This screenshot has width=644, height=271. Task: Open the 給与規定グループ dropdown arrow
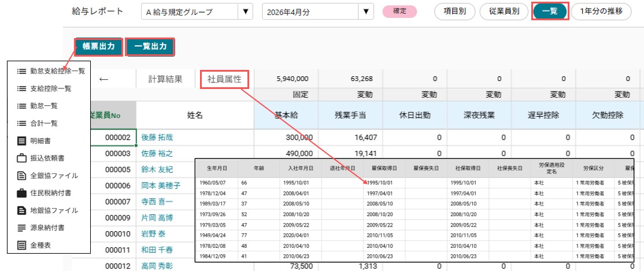[x=246, y=12]
